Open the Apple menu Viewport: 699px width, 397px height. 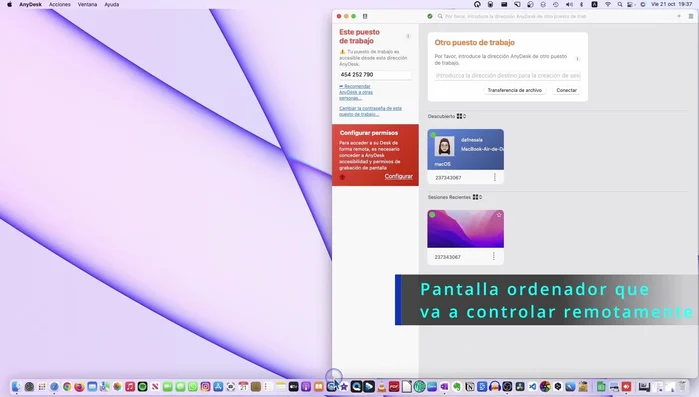click(9, 4)
